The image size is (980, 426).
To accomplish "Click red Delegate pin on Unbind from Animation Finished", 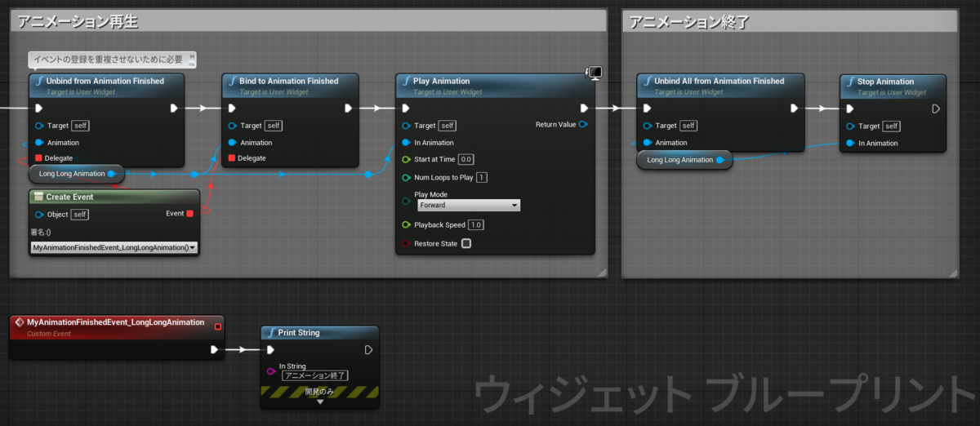I will coord(38,158).
